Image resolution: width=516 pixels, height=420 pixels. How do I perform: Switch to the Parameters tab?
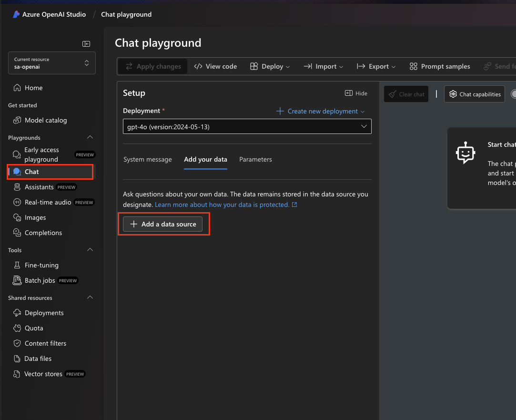pos(256,159)
